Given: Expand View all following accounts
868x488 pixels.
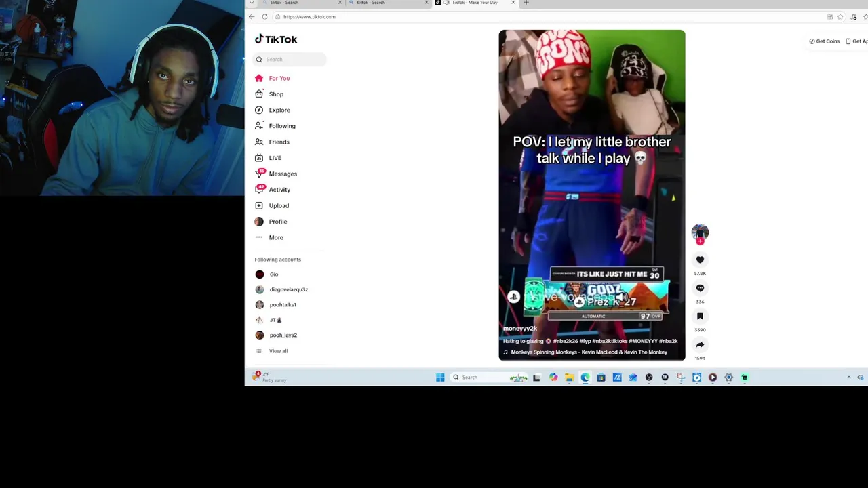Looking at the screenshot, I should pos(271,351).
